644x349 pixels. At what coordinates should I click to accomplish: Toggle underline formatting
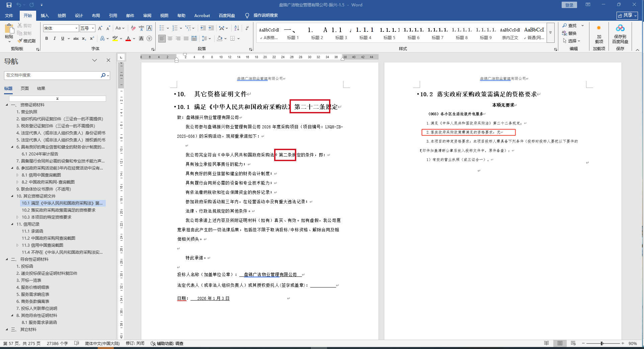click(63, 38)
